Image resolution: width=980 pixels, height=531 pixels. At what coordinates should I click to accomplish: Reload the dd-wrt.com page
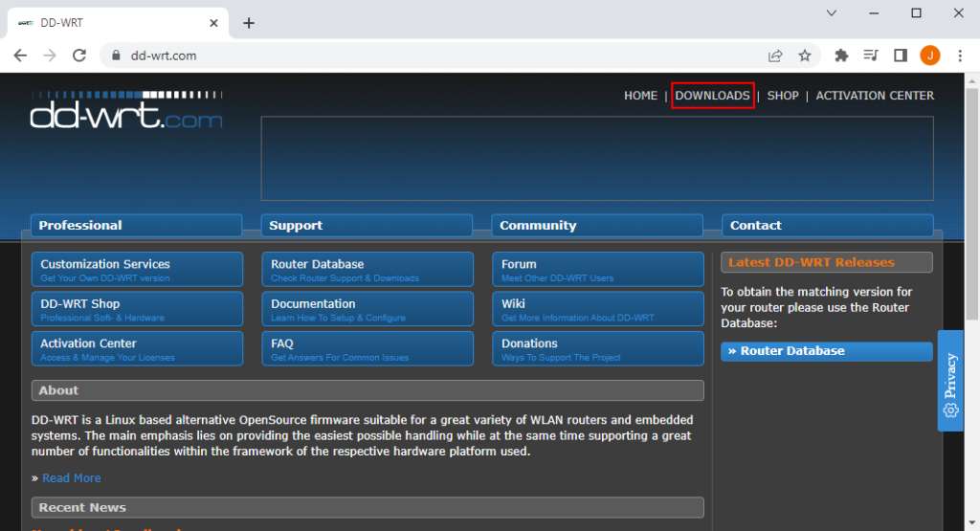79,55
